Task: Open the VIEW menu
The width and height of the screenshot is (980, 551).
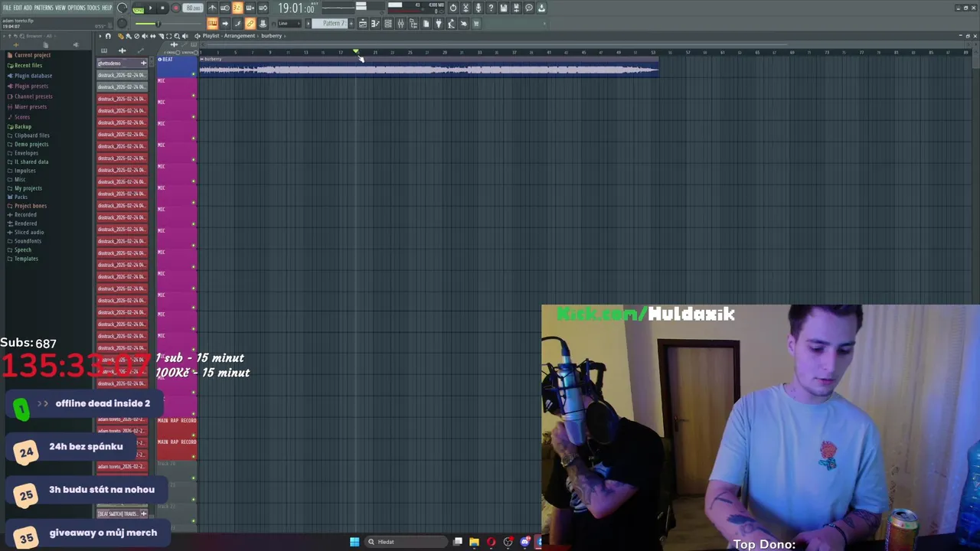Action: coord(60,8)
